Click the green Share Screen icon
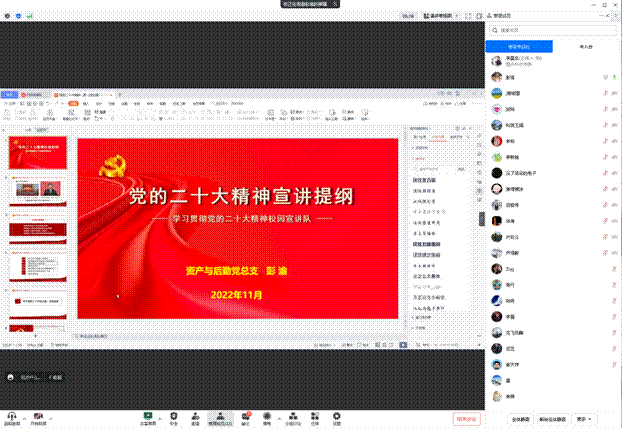Image resolution: width=622 pixels, height=428 pixels. (x=148, y=418)
